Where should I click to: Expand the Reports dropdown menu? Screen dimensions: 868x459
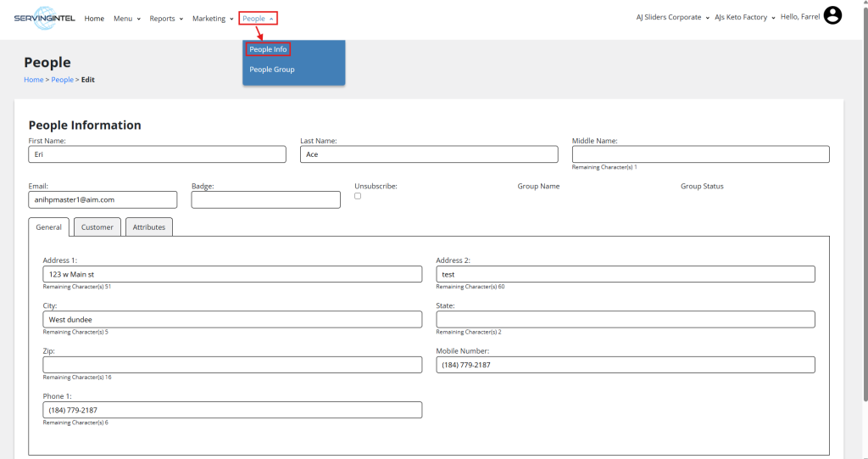[x=166, y=19]
